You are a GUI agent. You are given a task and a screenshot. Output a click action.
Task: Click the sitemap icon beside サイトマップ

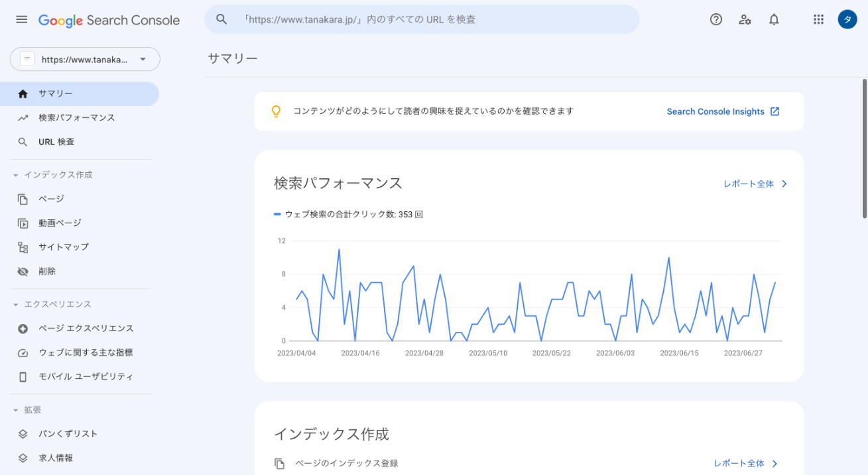pyautogui.click(x=23, y=247)
